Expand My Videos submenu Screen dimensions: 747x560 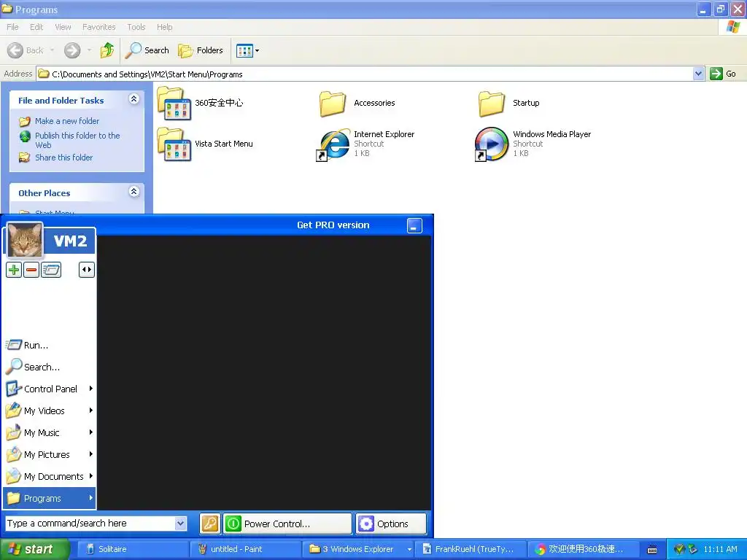pos(50,411)
